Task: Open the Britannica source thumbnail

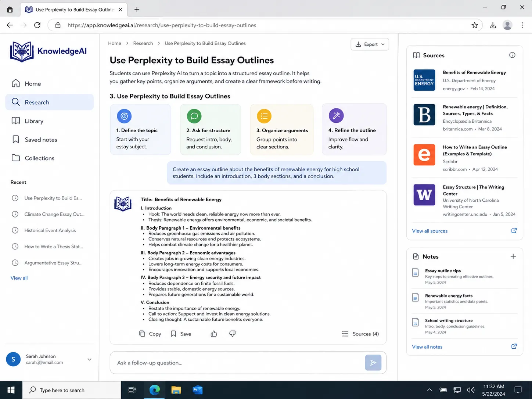Action: tap(424, 115)
